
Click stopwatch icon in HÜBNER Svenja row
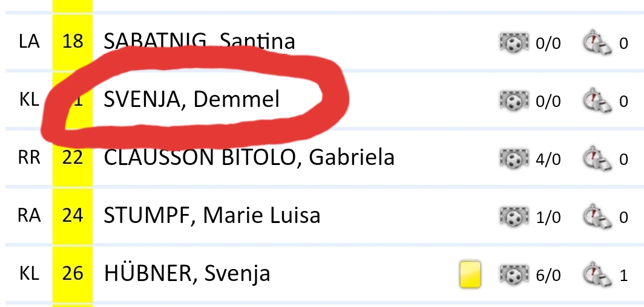tap(596, 274)
